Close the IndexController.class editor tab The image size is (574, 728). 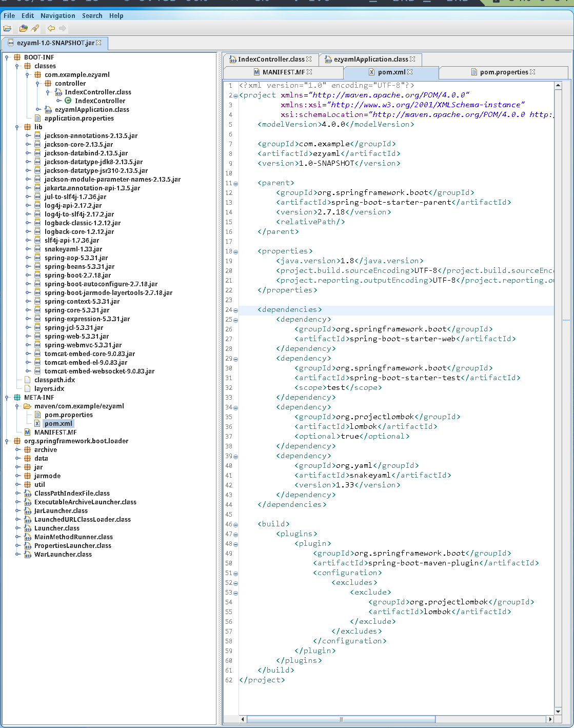pos(309,59)
